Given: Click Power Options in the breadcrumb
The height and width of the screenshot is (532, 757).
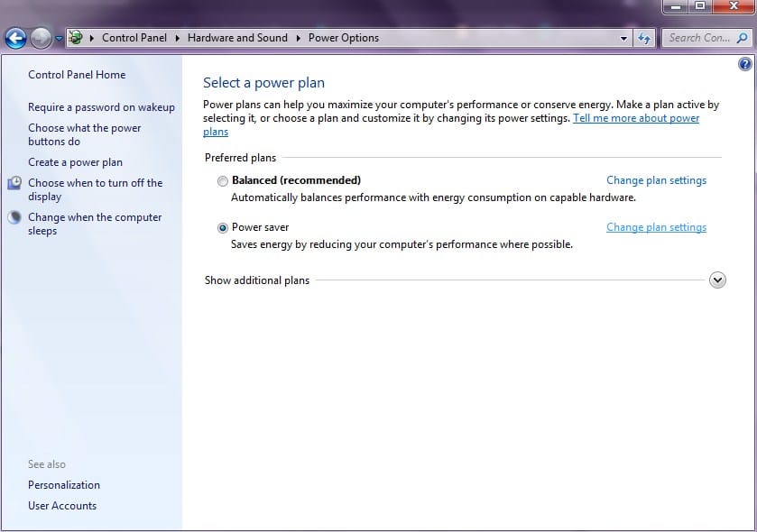Looking at the screenshot, I should [x=343, y=38].
